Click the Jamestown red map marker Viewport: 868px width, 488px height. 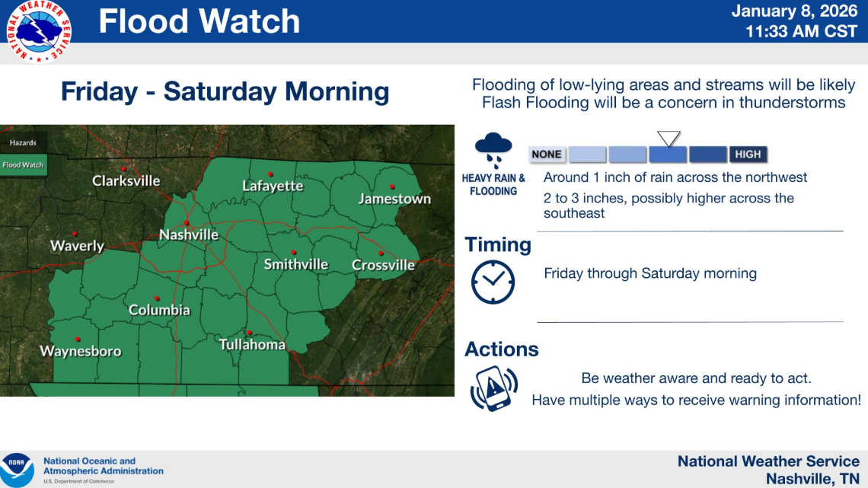coord(393,187)
